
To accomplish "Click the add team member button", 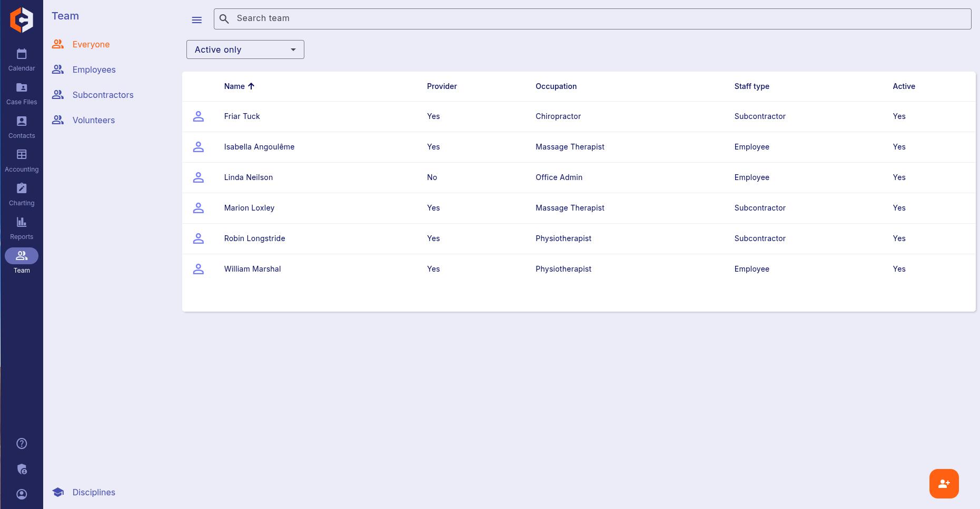I will (x=944, y=483).
